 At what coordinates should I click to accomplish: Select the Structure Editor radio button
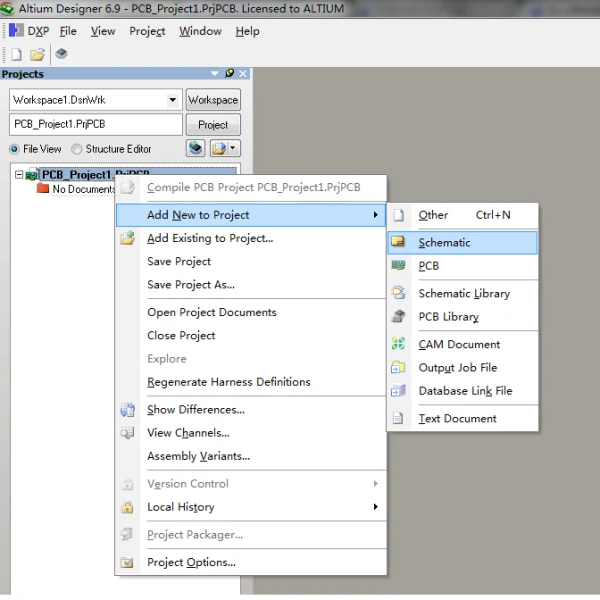point(77,149)
